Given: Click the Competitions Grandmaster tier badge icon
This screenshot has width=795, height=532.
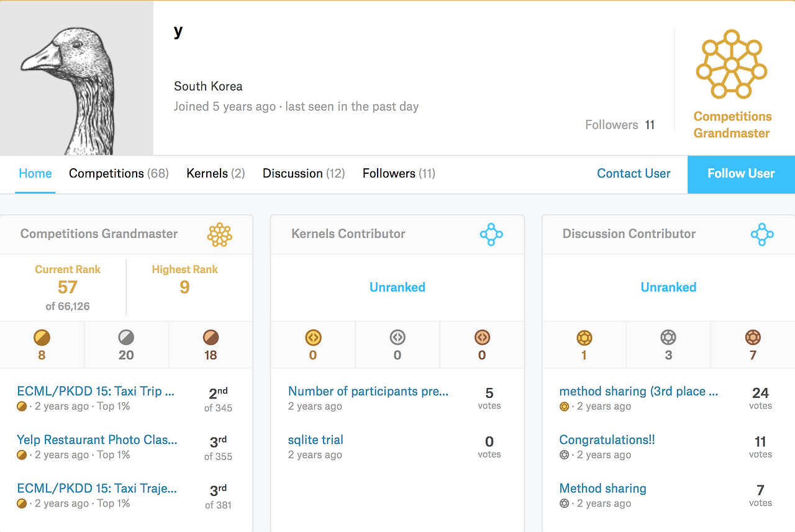Looking at the screenshot, I should coord(219,234).
